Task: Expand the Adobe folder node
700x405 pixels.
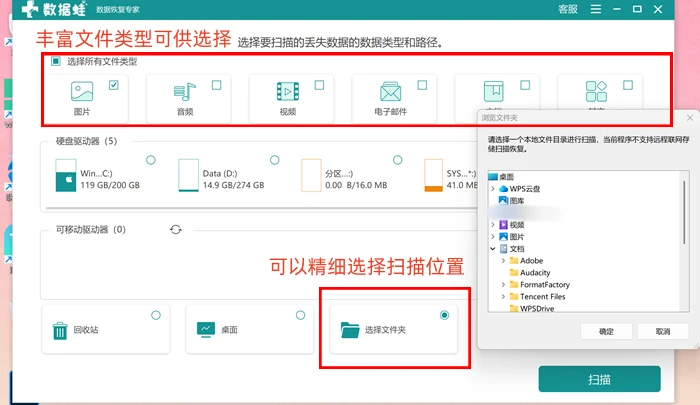Action: point(503,260)
